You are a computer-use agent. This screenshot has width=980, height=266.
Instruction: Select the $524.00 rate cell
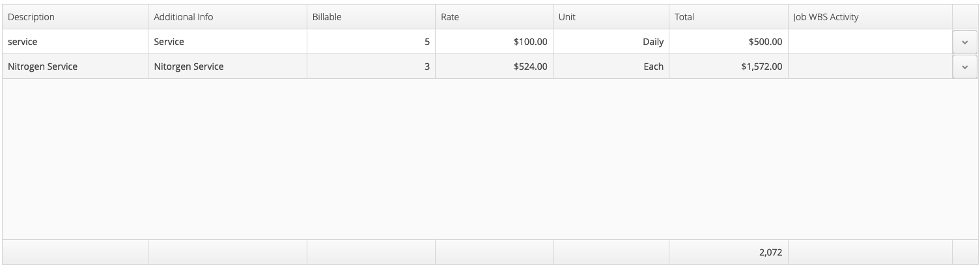pos(494,66)
